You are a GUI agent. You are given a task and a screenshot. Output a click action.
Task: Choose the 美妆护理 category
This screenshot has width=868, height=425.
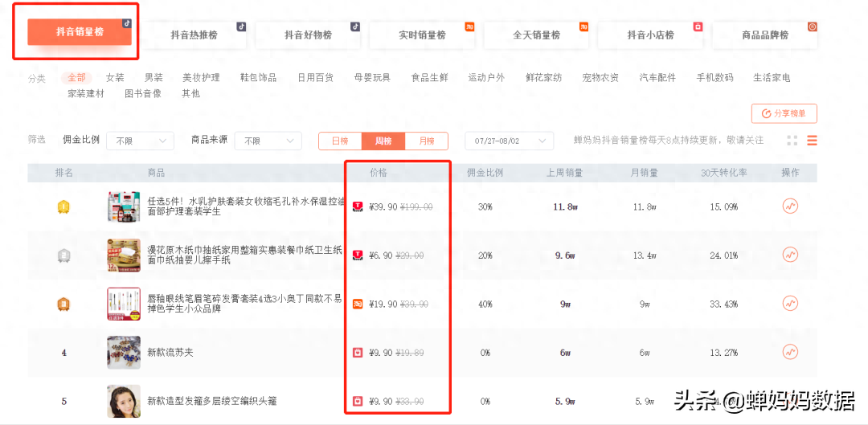point(201,77)
